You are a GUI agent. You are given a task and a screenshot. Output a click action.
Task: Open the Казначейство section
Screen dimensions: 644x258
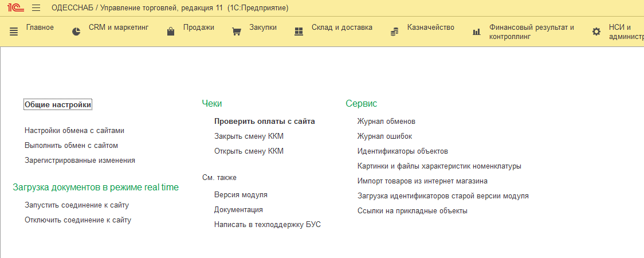[430, 27]
